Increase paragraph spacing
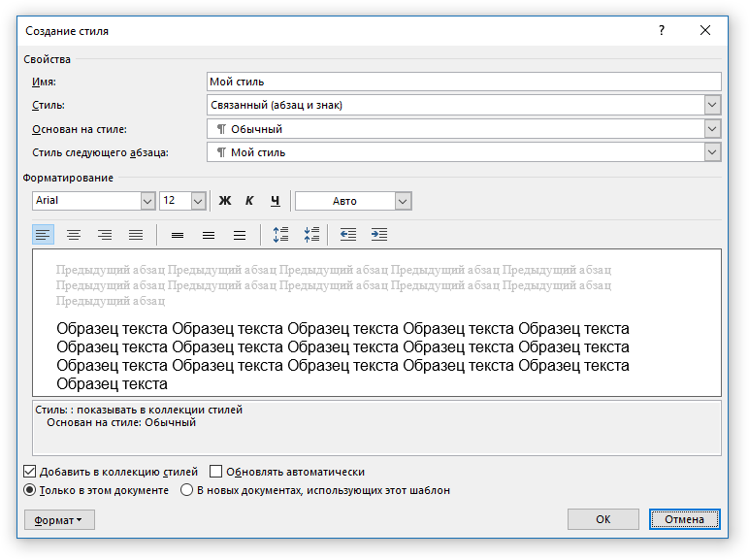 coord(281,235)
